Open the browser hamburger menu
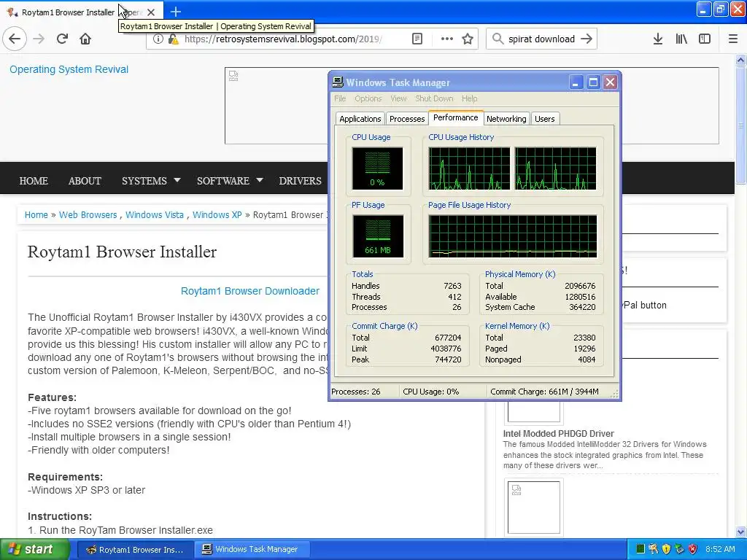The width and height of the screenshot is (747, 560). click(733, 39)
